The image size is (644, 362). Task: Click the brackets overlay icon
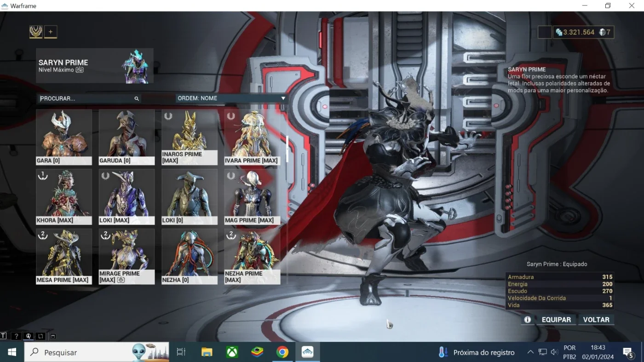(40, 336)
